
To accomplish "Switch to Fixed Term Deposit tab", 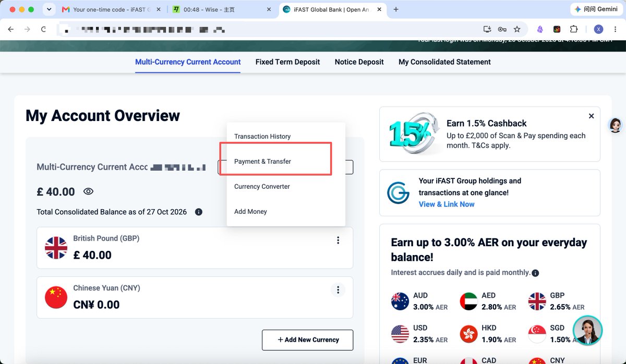I will pyautogui.click(x=287, y=62).
